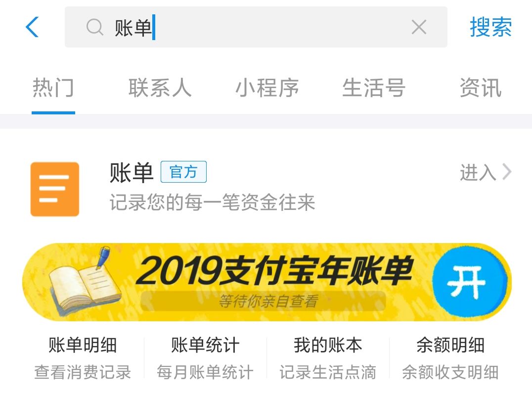Tap the 进入 link

pos(478,172)
